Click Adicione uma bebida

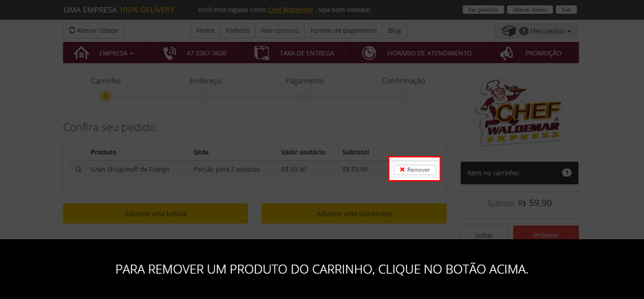click(x=155, y=214)
